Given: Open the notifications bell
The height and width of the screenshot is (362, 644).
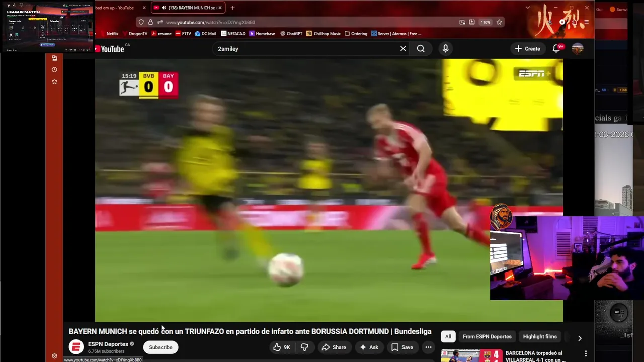Looking at the screenshot, I should (x=556, y=49).
